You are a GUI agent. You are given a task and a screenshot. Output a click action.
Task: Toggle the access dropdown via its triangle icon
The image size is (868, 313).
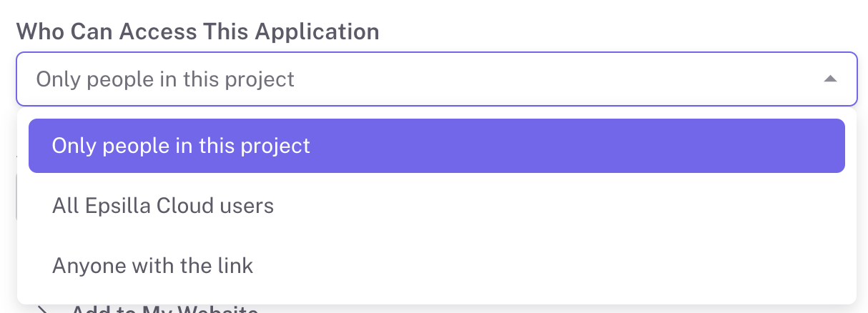click(x=829, y=79)
